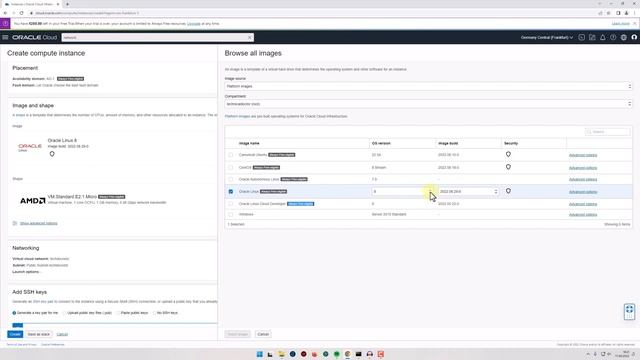The image size is (640, 360).
Task: Open the Windows Start menu
Action: click(259, 354)
